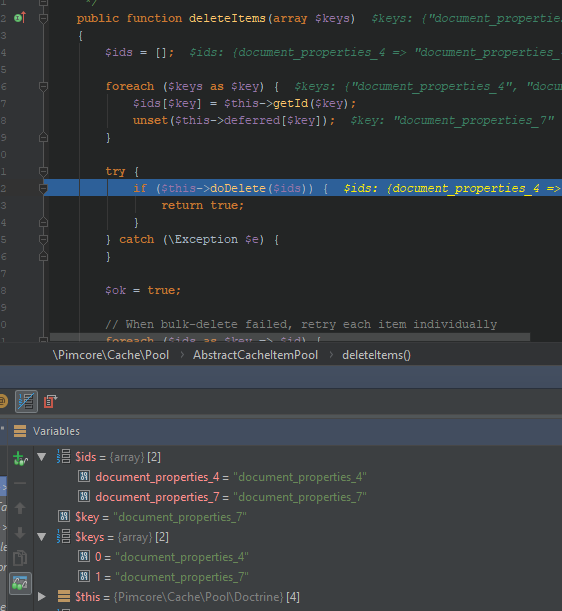Screen dimensions: 562x611
Task: Click the overriding method gutter icon for deleteItems
Action: [20, 18]
